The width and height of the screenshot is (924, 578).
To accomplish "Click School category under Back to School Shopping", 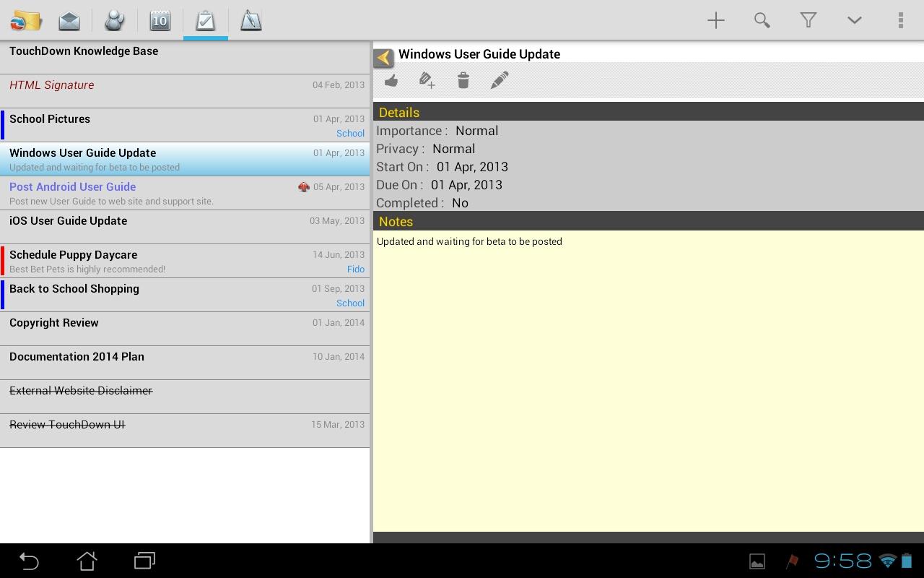I will [351, 303].
